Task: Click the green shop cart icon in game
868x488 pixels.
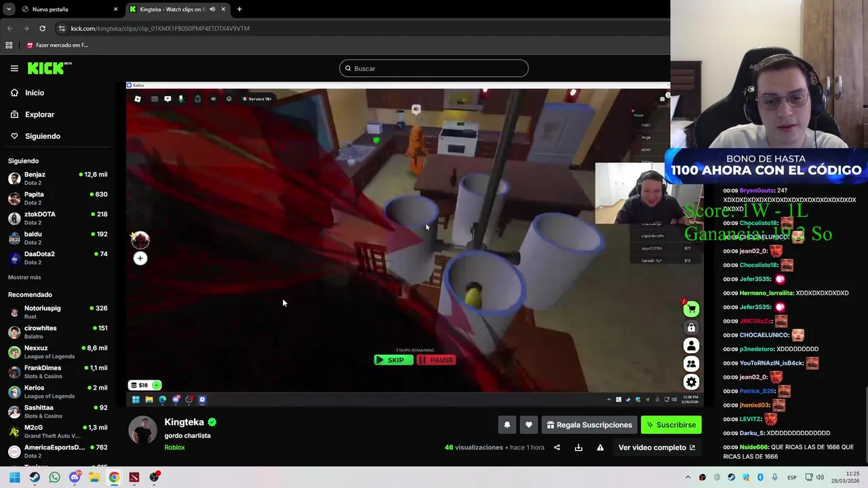Action: click(691, 310)
